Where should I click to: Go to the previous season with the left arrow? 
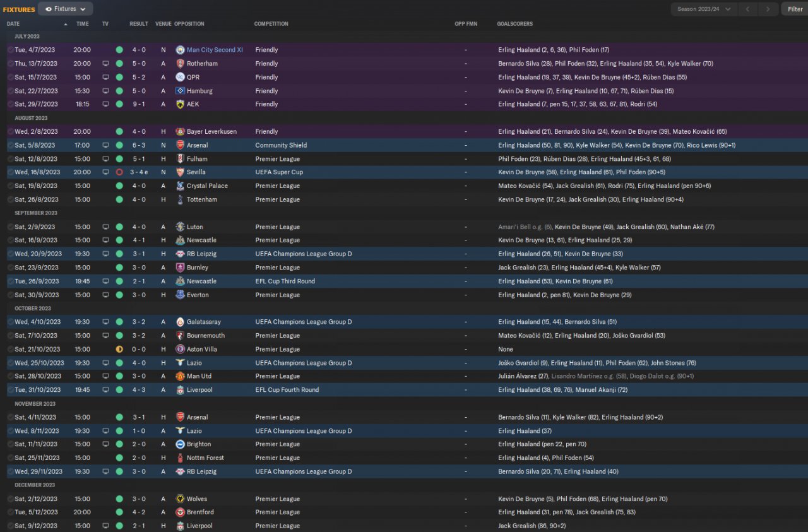tap(748, 9)
